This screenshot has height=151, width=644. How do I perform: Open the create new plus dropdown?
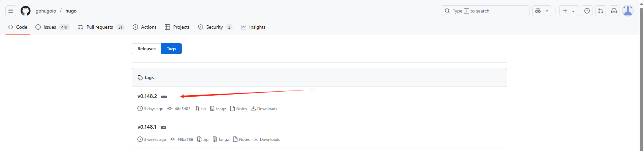point(569,11)
